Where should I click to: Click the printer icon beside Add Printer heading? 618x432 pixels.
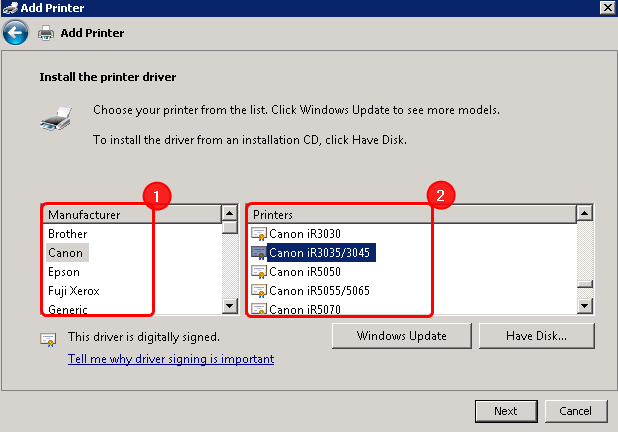(46, 33)
